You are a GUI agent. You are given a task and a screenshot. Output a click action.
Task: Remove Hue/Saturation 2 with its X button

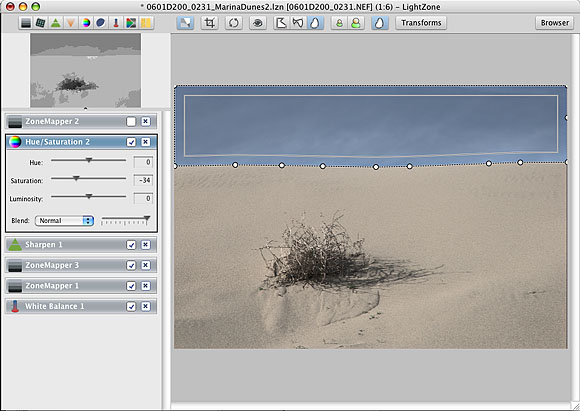(x=146, y=142)
